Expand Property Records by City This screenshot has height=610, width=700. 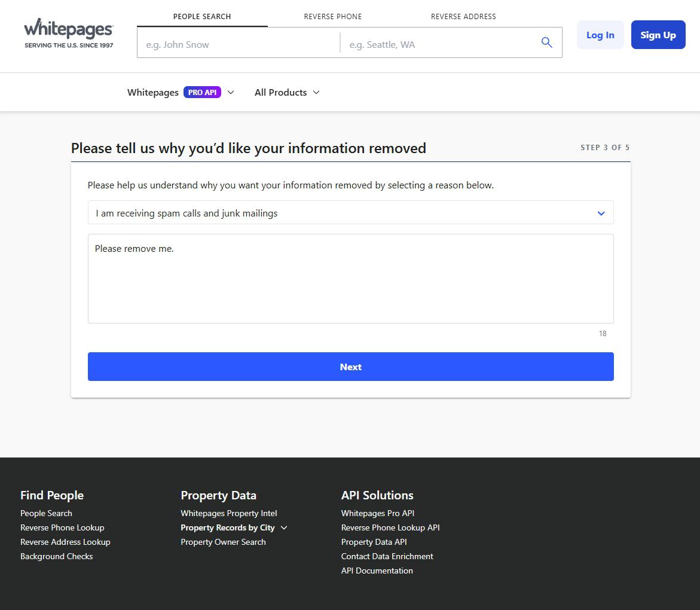click(234, 527)
